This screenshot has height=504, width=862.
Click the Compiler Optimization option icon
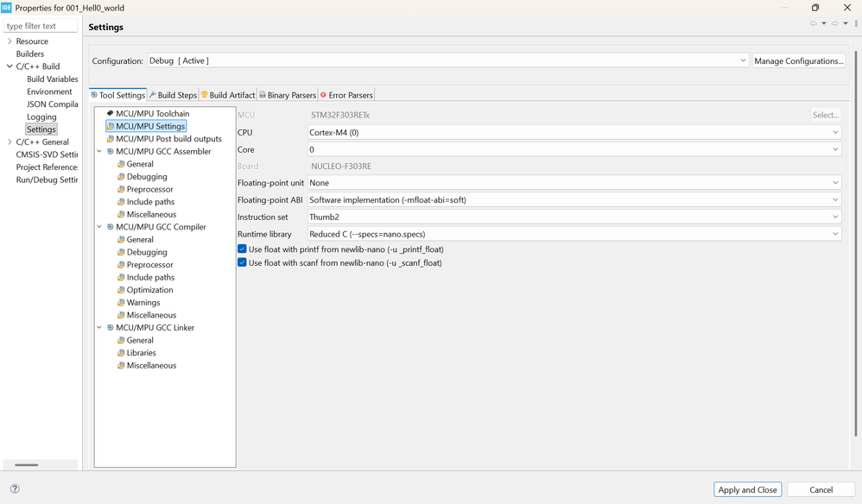click(121, 289)
